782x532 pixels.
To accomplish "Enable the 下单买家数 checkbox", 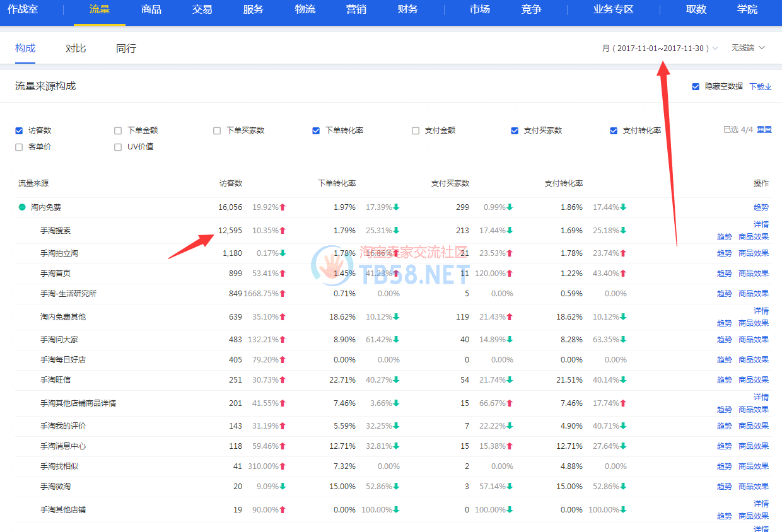I will (x=217, y=130).
